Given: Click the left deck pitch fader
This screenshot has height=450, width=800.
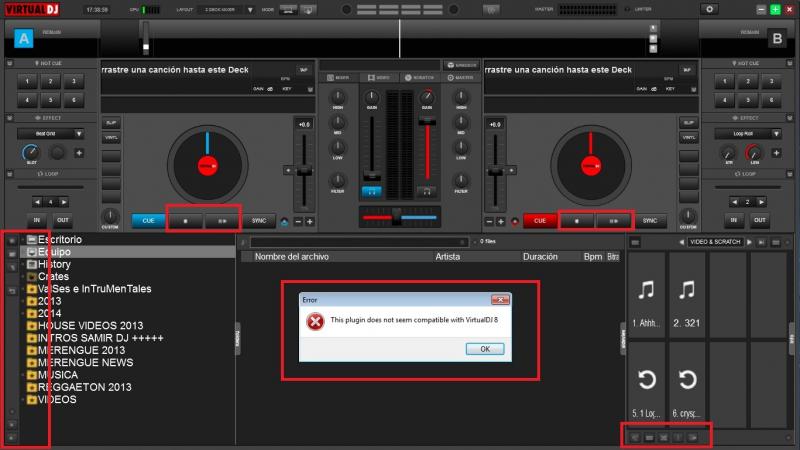Looking at the screenshot, I should click(x=304, y=172).
